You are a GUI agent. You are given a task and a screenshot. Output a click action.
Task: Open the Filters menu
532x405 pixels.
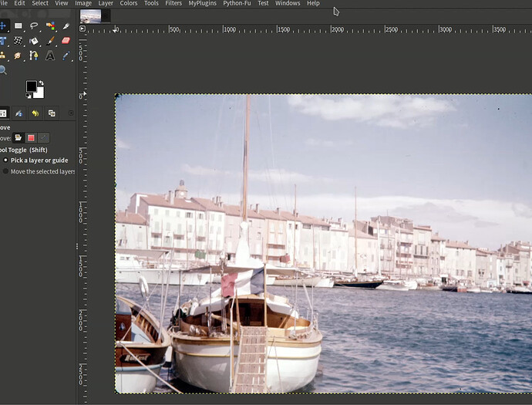pos(173,4)
